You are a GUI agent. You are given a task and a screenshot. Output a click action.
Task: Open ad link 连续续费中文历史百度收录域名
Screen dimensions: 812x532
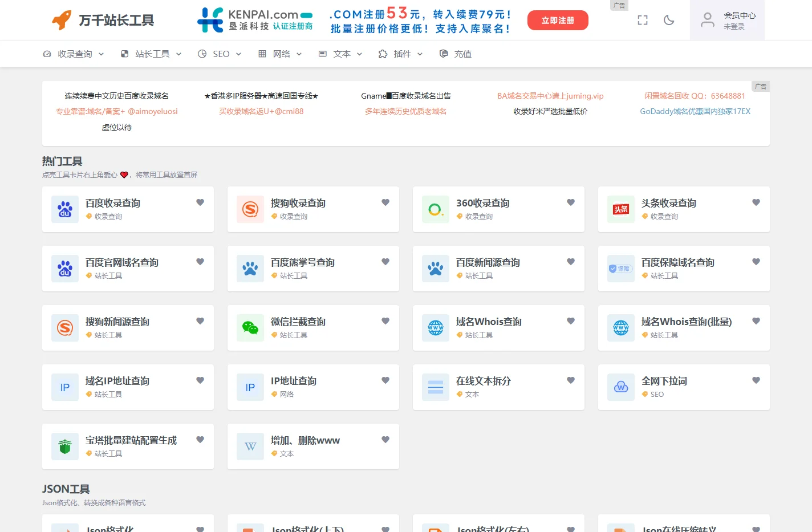[x=116, y=96]
